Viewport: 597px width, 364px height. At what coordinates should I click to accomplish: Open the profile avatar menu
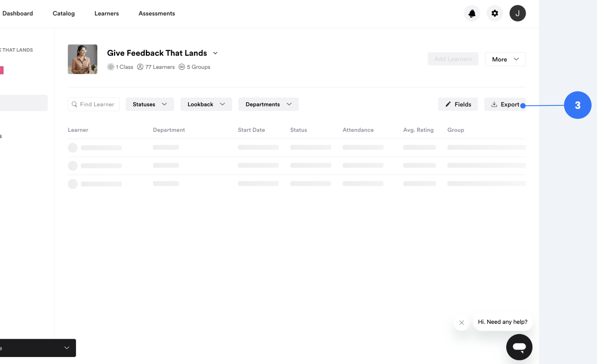click(x=517, y=13)
